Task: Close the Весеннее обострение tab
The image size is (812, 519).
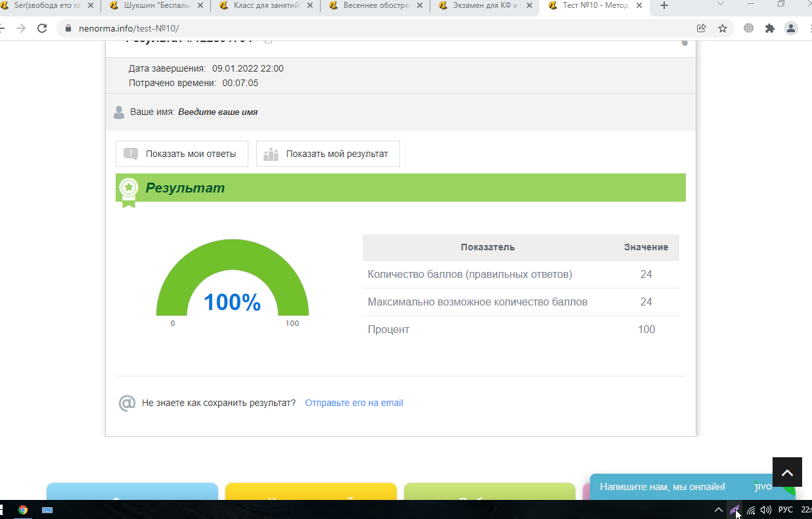Action: tap(419, 6)
